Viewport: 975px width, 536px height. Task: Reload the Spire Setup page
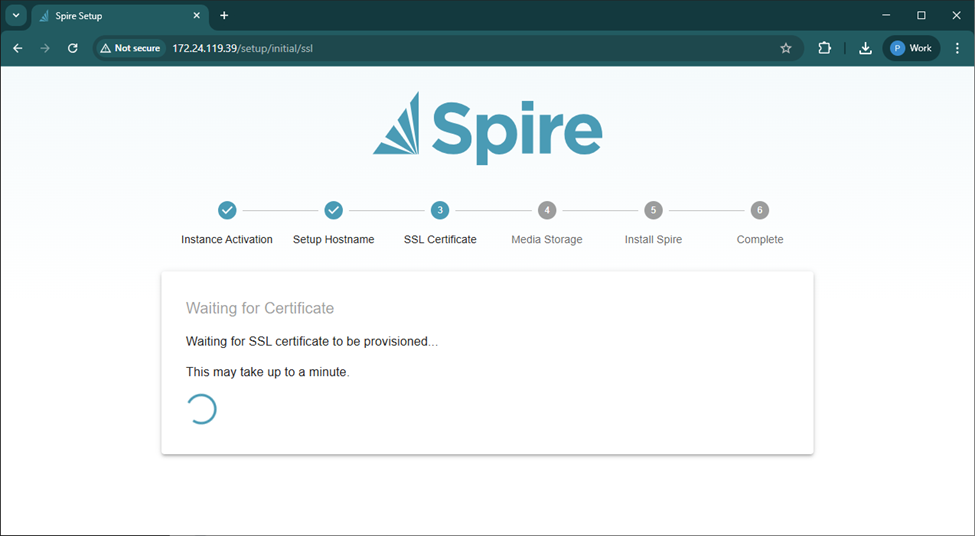tap(73, 48)
